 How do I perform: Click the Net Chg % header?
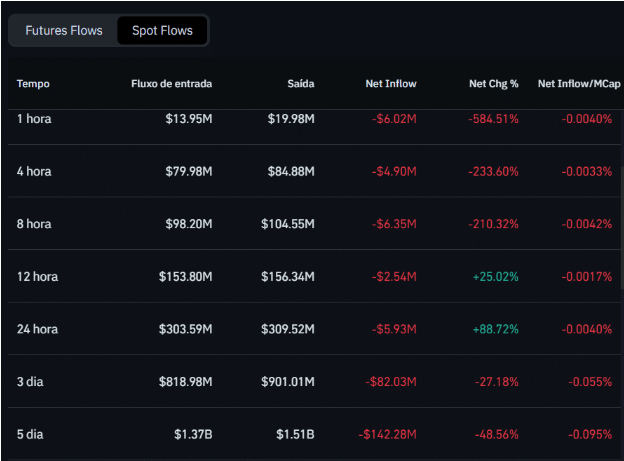click(x=493, y=83)
